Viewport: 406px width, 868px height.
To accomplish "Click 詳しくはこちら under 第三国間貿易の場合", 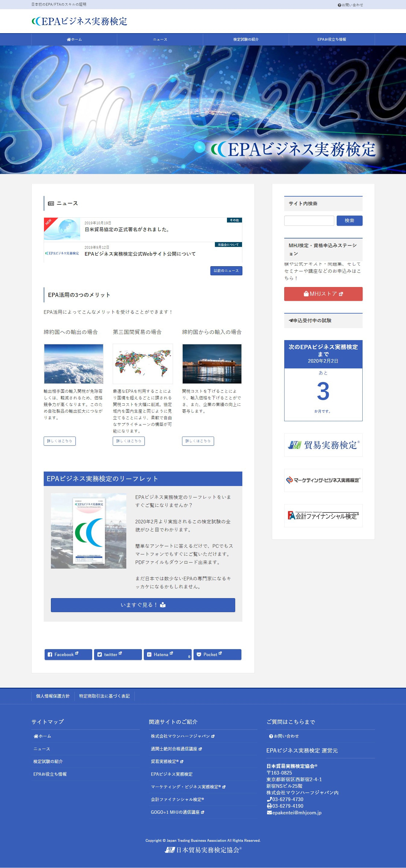I will 129,441.
